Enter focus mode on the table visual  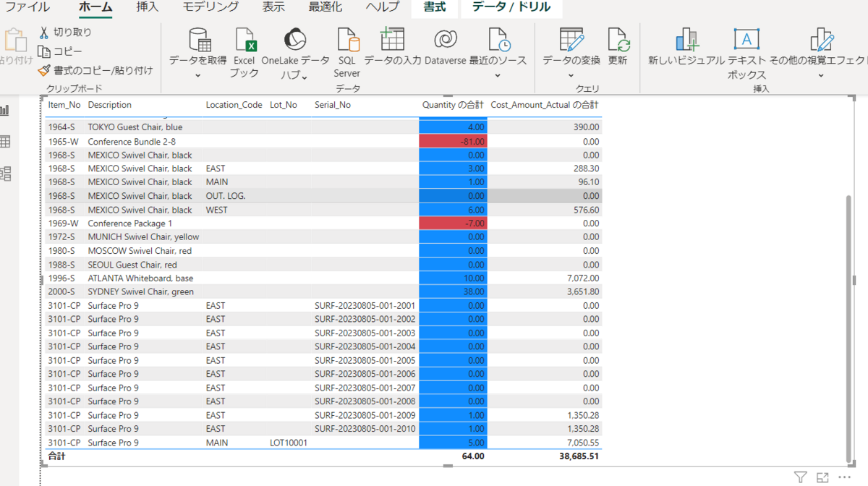coord(822,477)
